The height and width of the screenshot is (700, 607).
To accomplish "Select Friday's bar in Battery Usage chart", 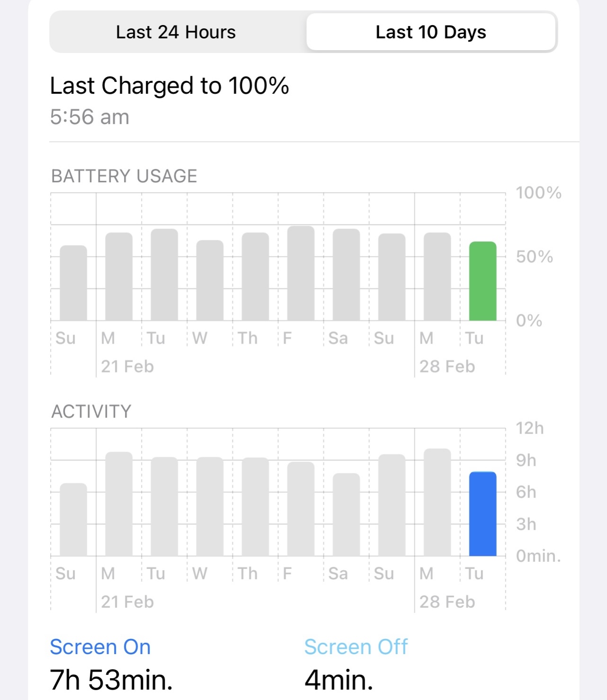I will (301, 274).
